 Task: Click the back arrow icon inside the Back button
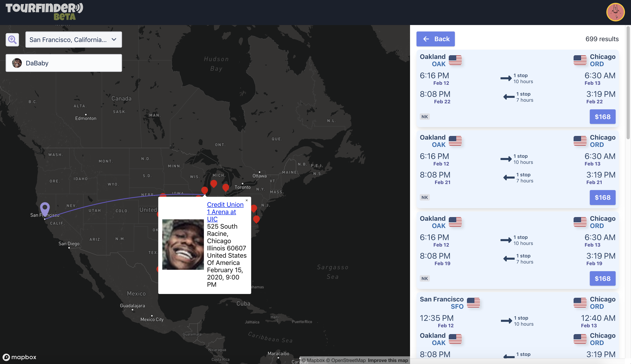click(x=427, y=39)
